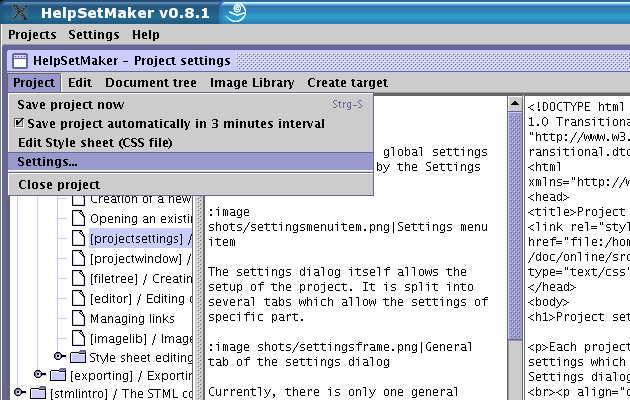Toggle automatic project saving checkbox
The image size is (630, 400).
pyautogui.click(x=19, y=123)
